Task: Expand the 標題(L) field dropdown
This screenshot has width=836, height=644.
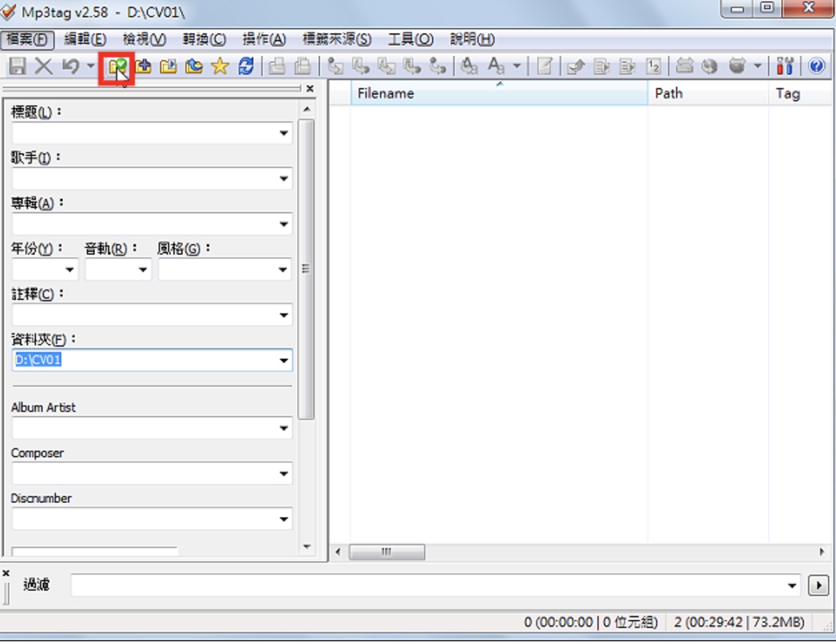Action: pos(284,133)
